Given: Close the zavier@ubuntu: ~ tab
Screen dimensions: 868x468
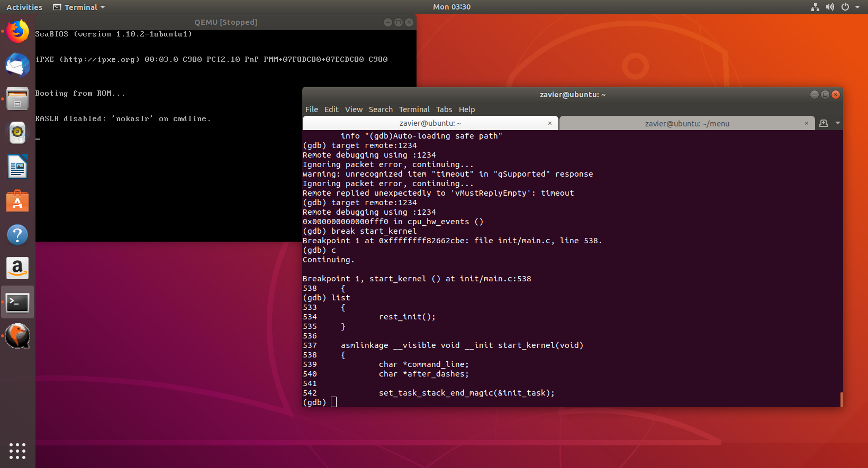Looking at the screenshot, I should 550,123.
